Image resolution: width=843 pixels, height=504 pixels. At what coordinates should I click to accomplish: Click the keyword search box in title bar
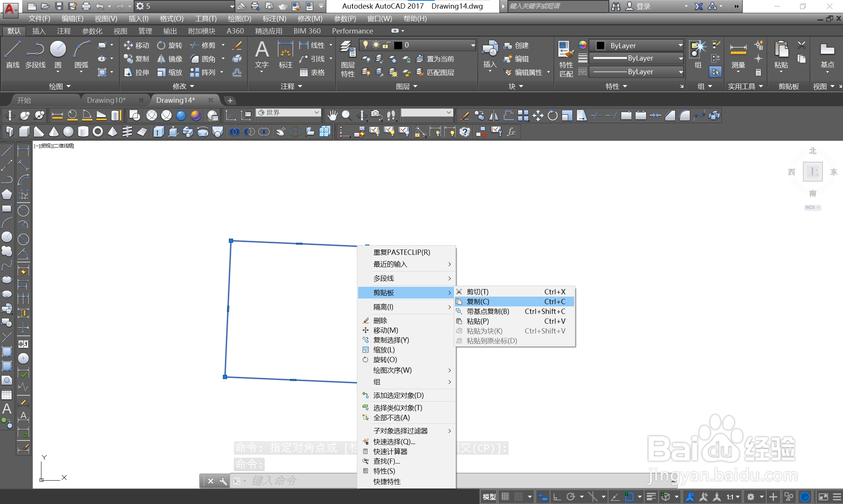[x=557, y=6]
